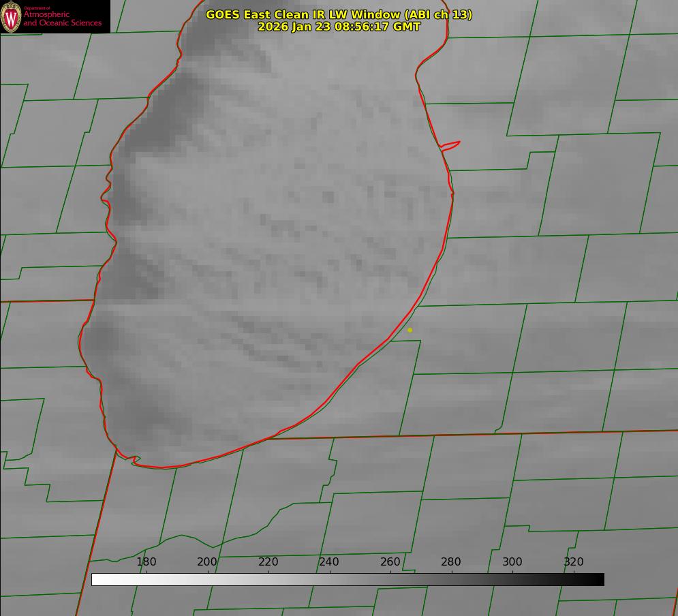Click the yellow dot marker near the lake shore
678x616 pixels.
[410, 330]
